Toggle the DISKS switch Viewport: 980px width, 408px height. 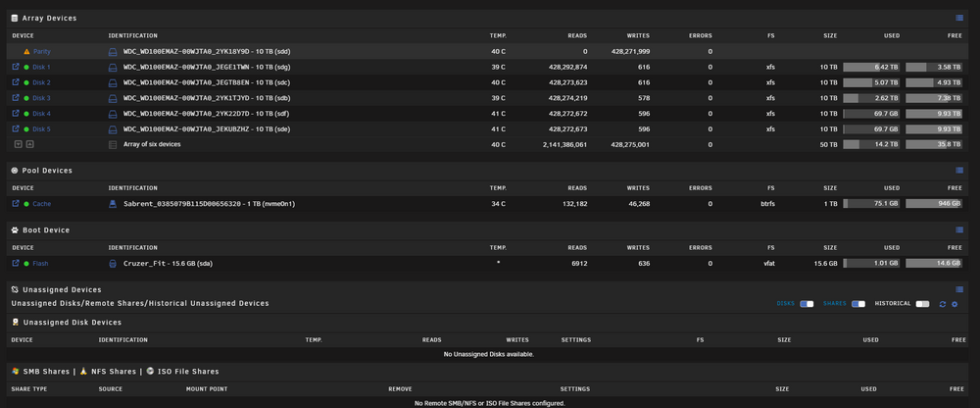[807, 304]
